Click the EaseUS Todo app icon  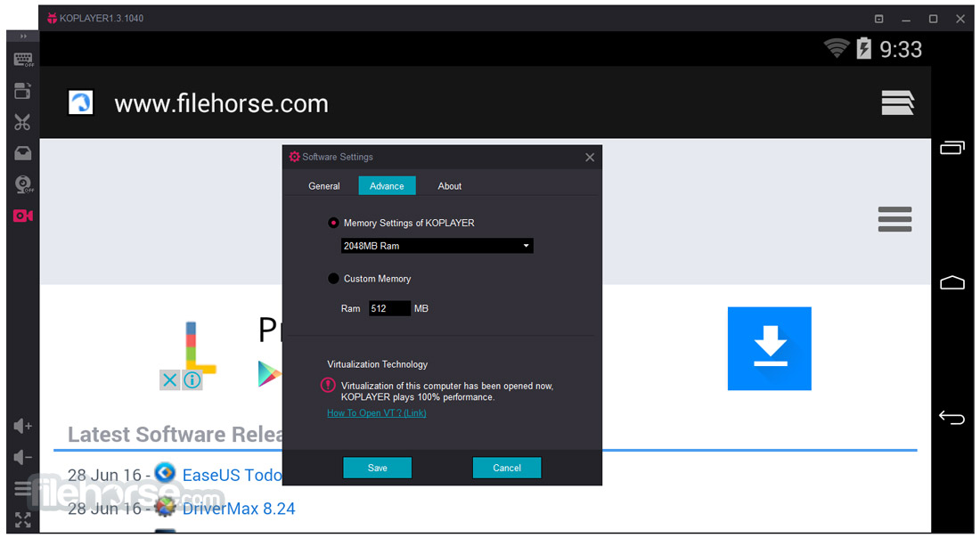click(x=165, y=473)
